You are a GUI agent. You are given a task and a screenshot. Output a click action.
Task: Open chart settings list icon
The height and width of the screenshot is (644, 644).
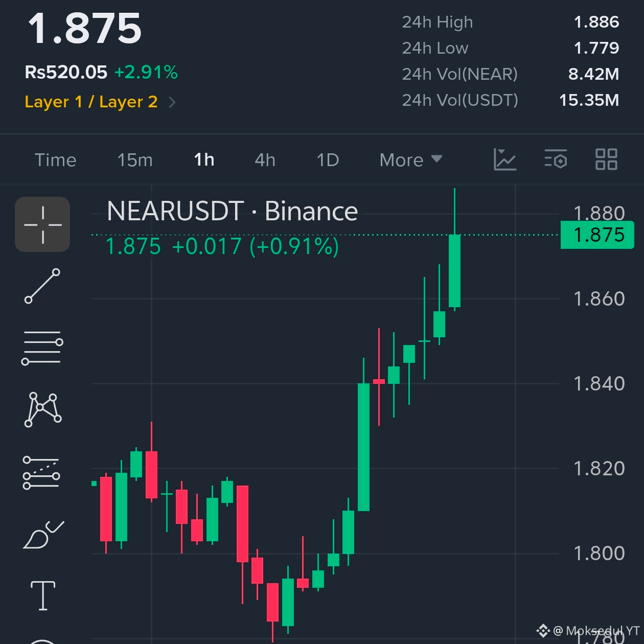click(556, 159)
